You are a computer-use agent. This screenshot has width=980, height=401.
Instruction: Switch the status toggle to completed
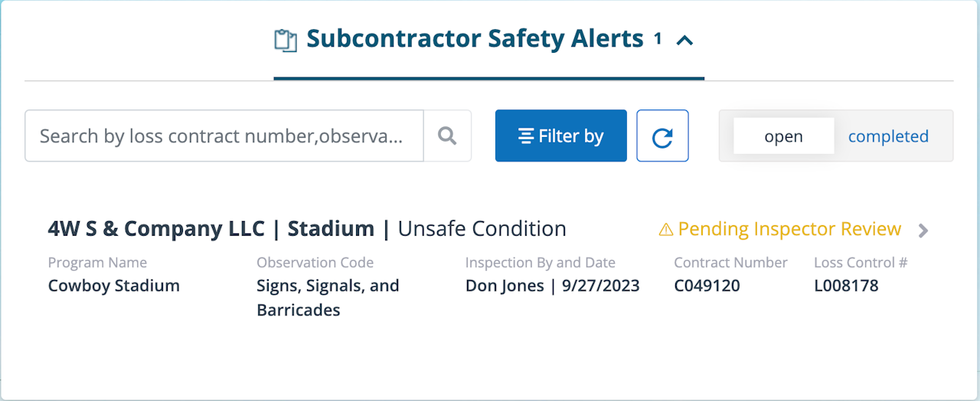[888, 136]
